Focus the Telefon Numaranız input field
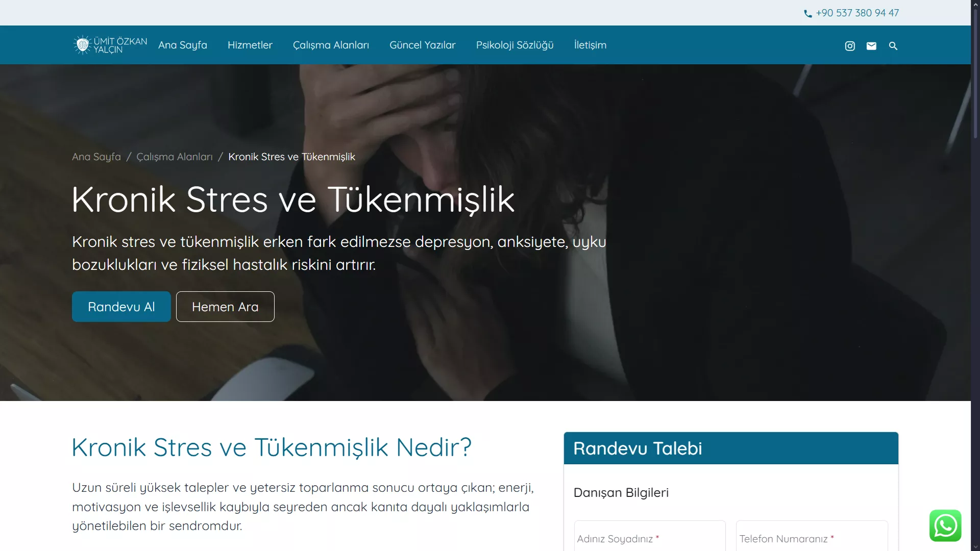The height and width of the screenshot is (551, 980). point(812,537)
